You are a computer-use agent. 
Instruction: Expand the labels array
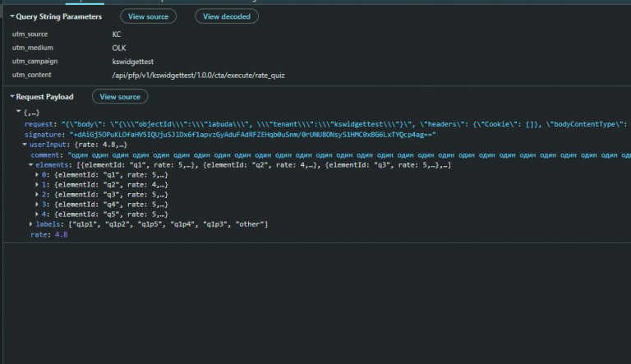pyautogui.click(x=31, y=223)
